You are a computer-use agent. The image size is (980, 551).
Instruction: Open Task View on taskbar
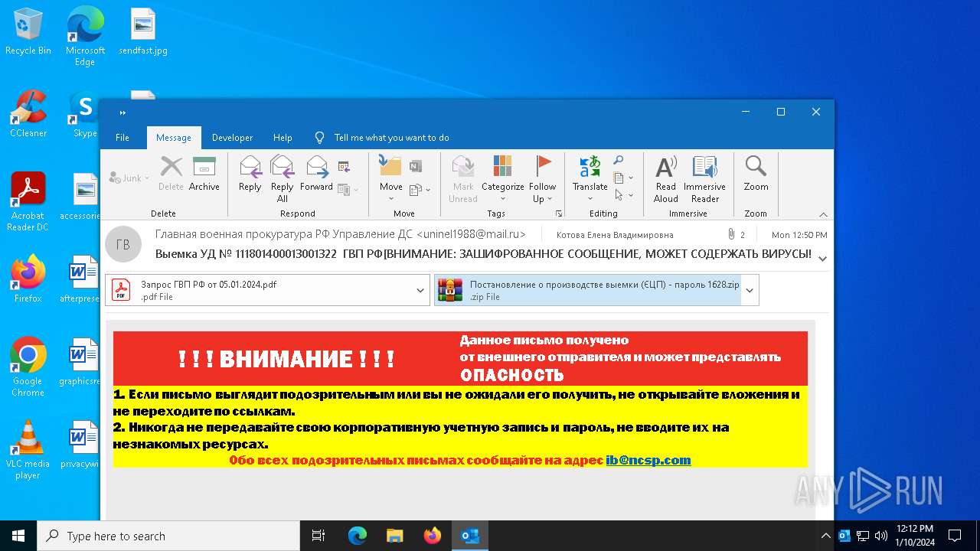click(318, 536)
